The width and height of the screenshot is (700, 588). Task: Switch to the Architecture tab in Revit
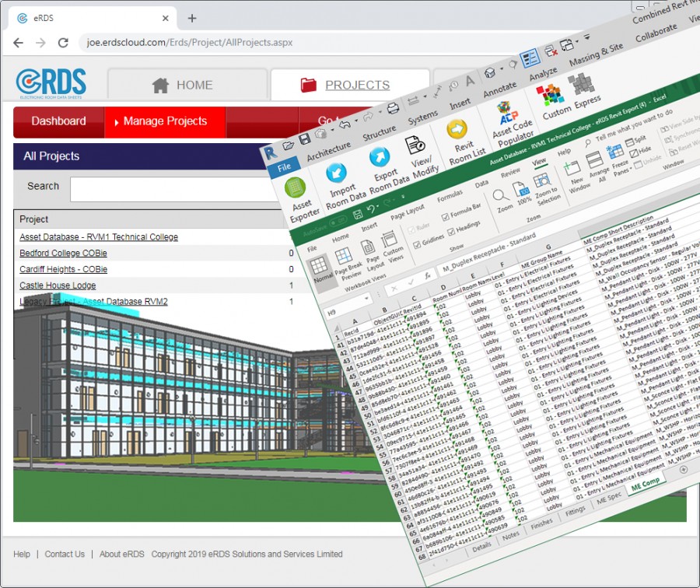click(x=328, y=152)
